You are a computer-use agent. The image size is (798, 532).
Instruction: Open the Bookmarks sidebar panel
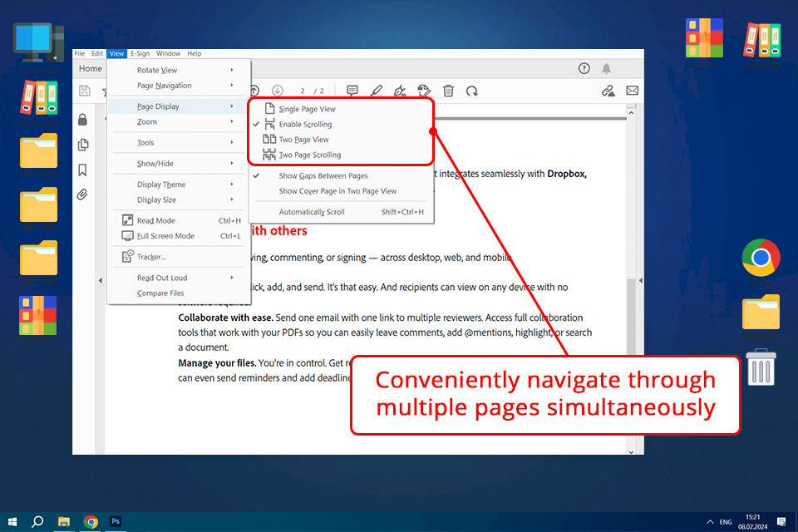click(x=82, y=170)
